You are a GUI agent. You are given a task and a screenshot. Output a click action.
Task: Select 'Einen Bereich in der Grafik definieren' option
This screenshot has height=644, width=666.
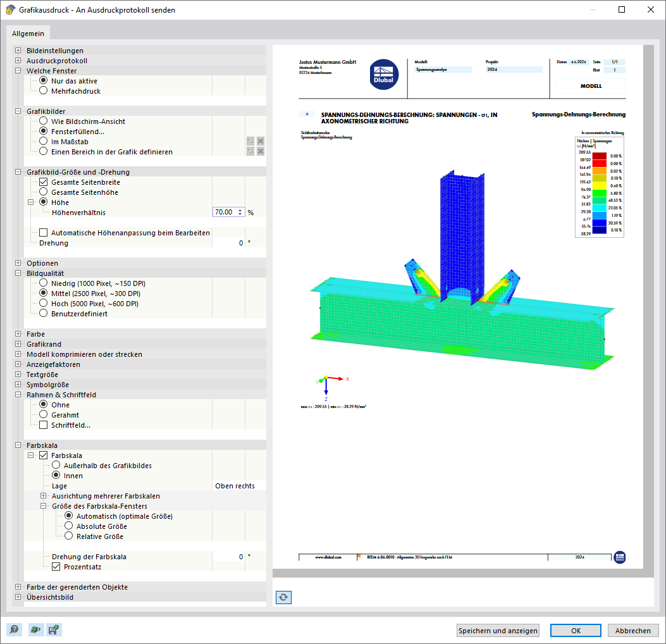pos(43,151)
